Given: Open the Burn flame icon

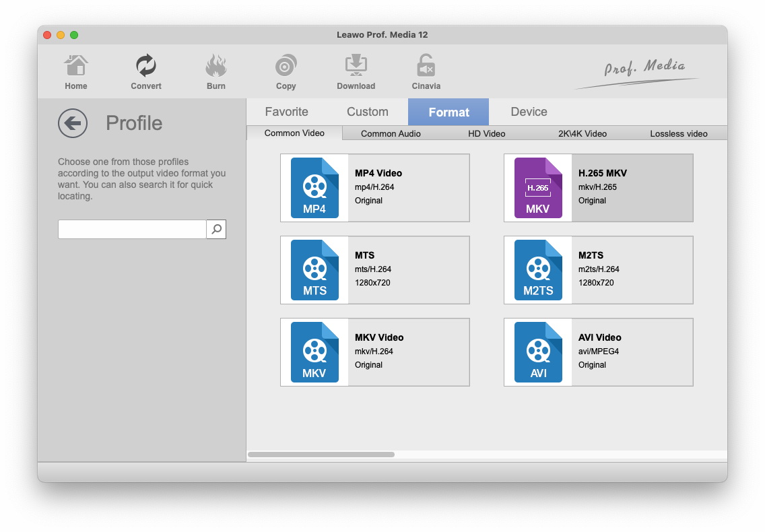Looking at the screenshot, I should [x=216, y=67].
